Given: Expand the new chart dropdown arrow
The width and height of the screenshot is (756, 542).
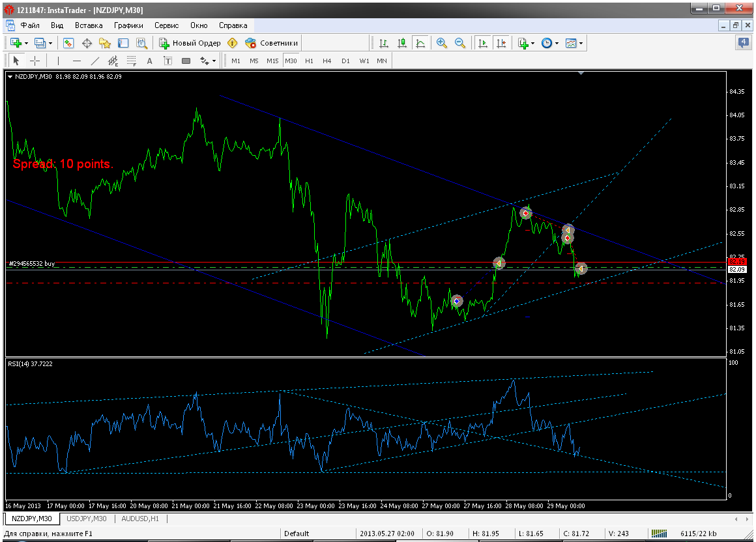Looking at the screenshot, I should point(27,44).
